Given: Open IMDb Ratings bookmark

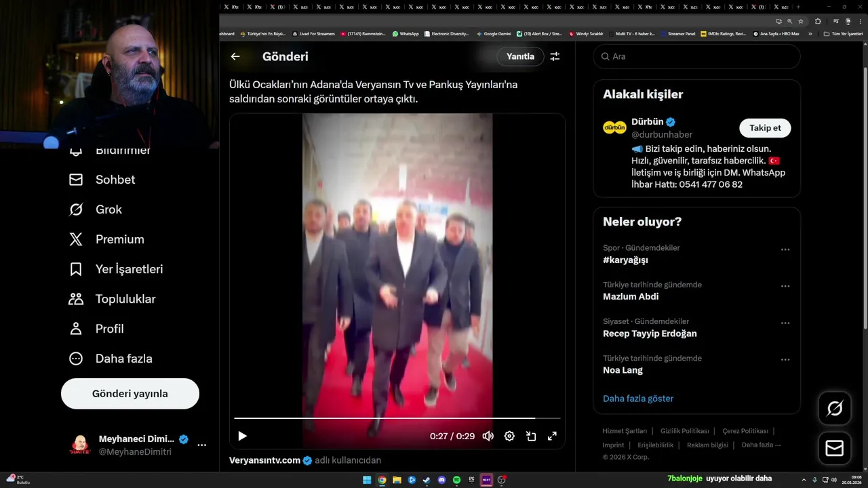Looking at the screenshot, I should click(x=724, y=33).
